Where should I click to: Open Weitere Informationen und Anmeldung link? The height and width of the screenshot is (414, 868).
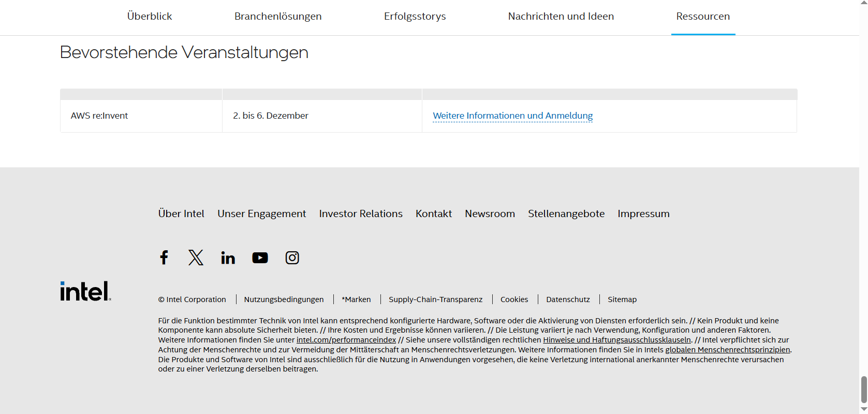pos(513,116)
